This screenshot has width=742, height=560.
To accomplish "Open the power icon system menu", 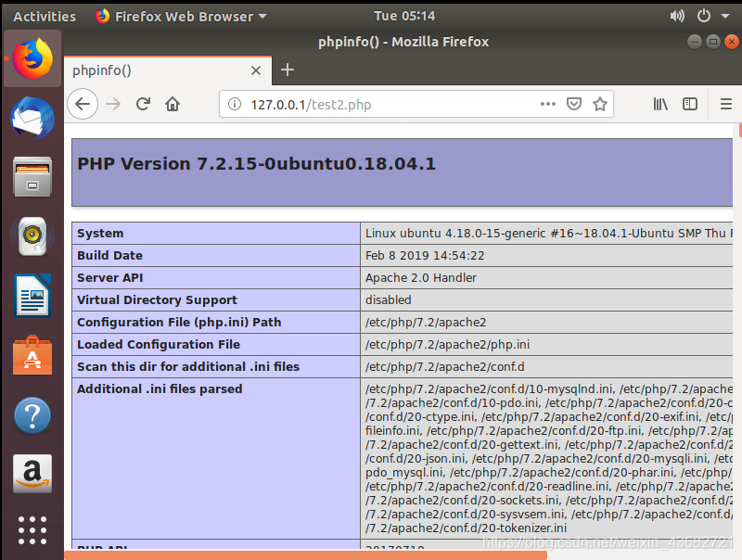I will click(704, 16).
